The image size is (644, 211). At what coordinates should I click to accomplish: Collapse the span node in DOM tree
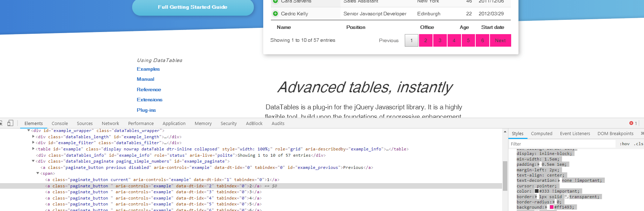tap(38, 173)
